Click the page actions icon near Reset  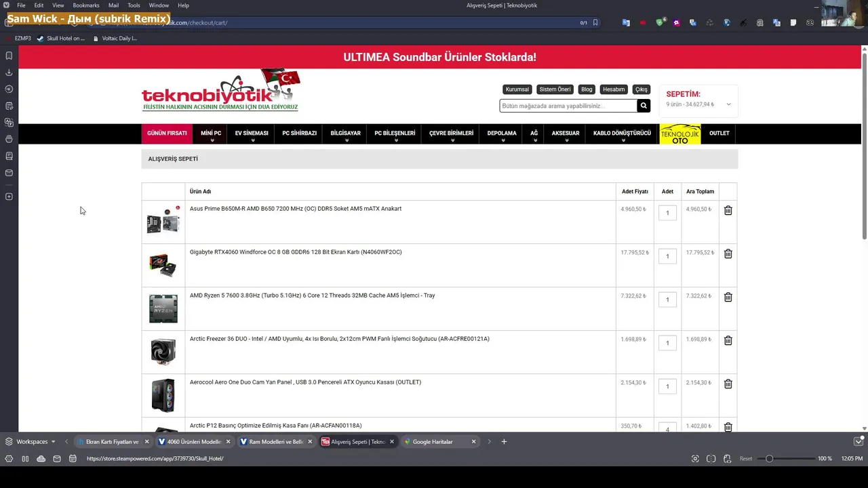click(727, 459)
